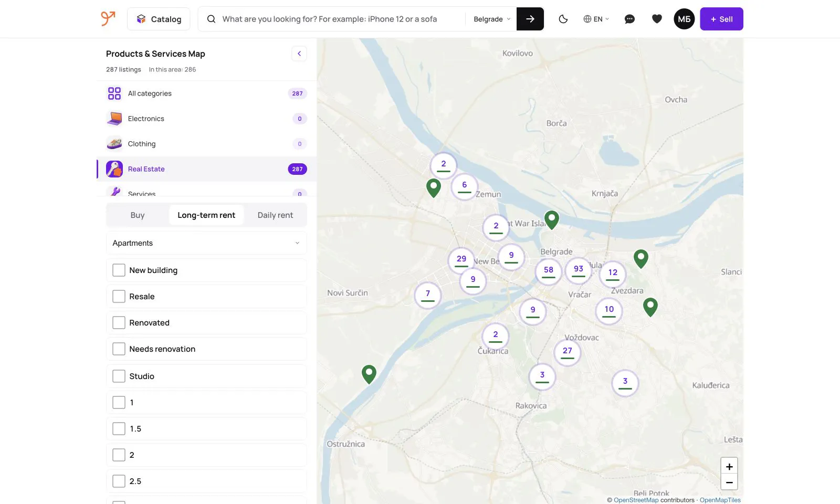Click the 12 listings cluster near Zvezdara
Screen dimensions: 840x504
click(x=613, y=274)
